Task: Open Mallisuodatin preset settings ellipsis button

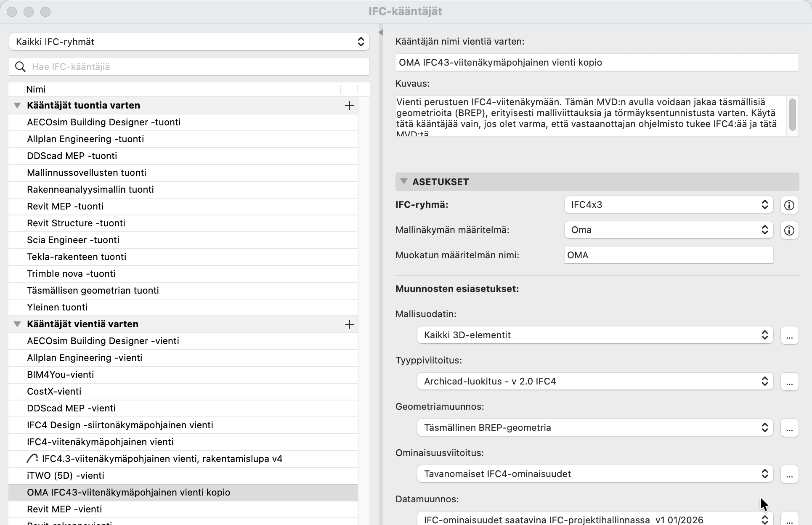Action: (789, 335)
